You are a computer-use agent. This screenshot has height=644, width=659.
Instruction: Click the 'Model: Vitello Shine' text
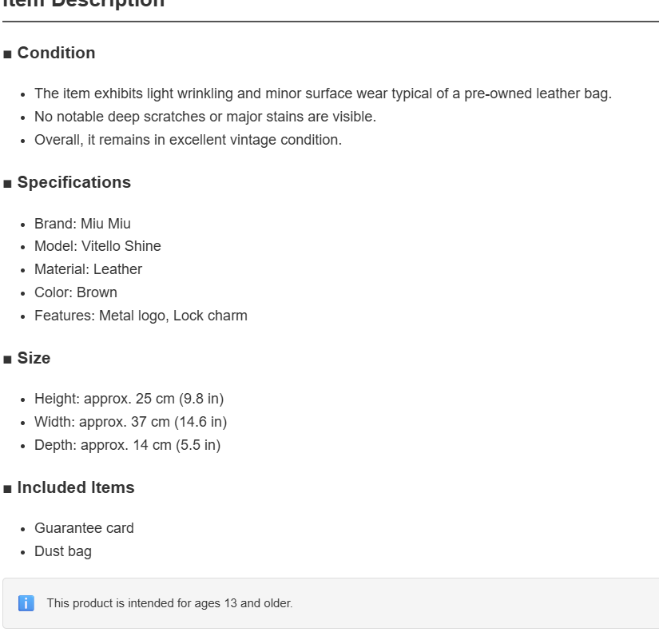tap(97, 246)
